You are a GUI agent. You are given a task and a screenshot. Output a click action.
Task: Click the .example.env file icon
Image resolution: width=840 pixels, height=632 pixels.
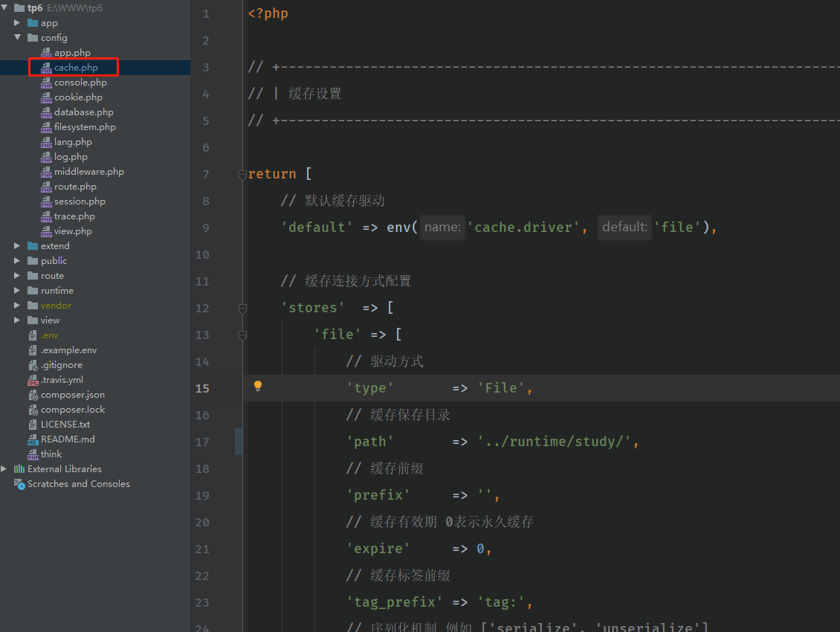click(x=33, y=350)
